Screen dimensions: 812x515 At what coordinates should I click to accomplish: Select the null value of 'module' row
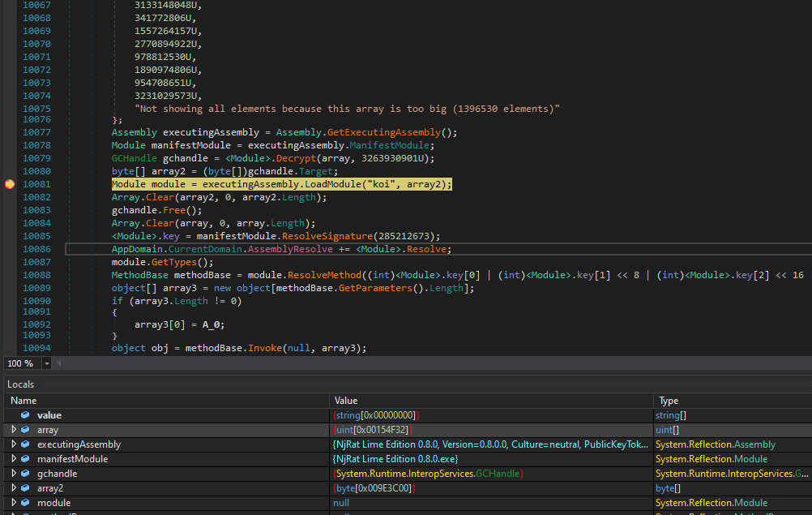tap(341, 503)
